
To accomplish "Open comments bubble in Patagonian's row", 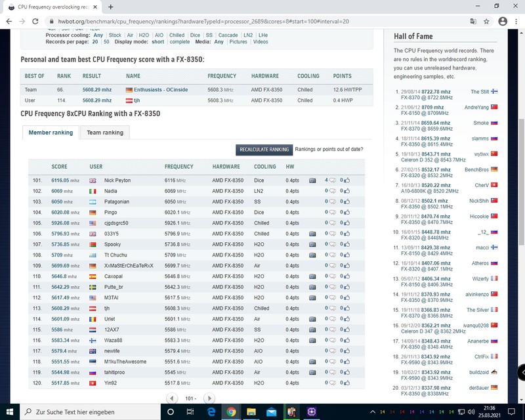I will click(x=332, y=201).
